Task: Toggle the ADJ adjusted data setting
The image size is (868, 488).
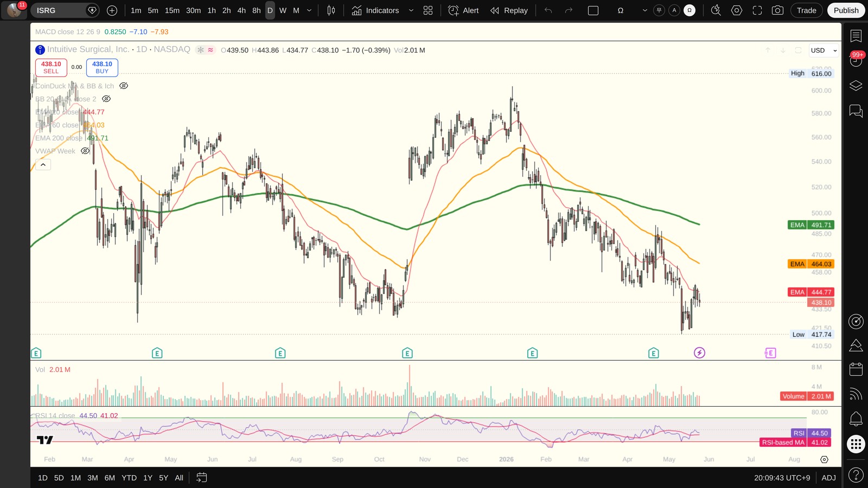Action: click(828, 478)
